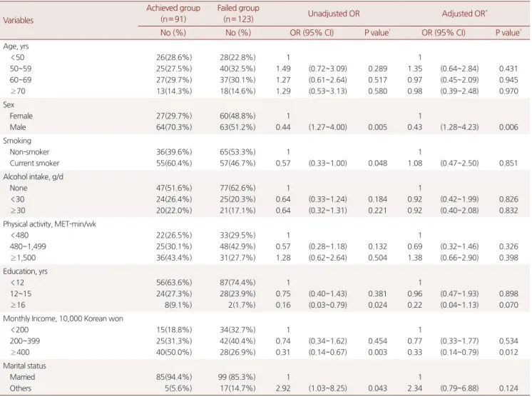Screen dimensions: 532x397
Task: Select the 'Female' row label
Action: tap(21, 116)
